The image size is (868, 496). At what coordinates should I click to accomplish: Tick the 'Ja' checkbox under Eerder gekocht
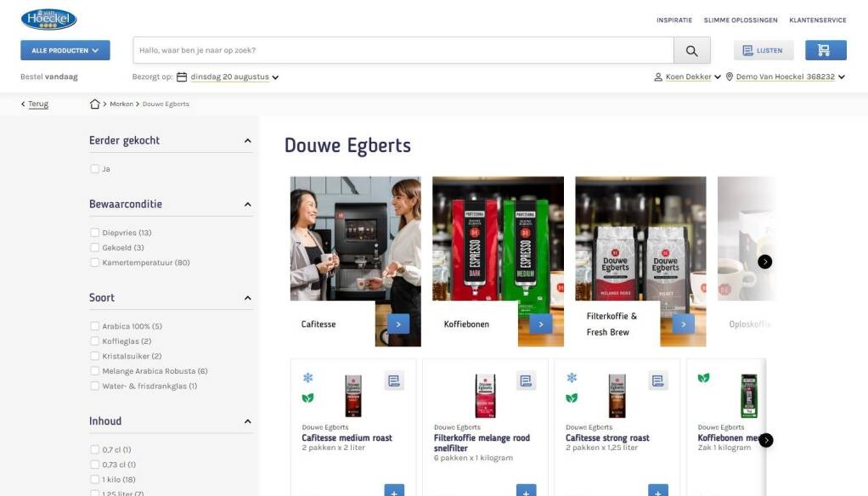94,169
